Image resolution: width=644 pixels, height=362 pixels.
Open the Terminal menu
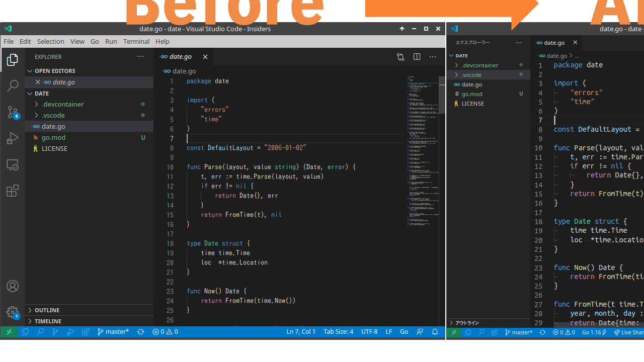[x=136, y=41]
